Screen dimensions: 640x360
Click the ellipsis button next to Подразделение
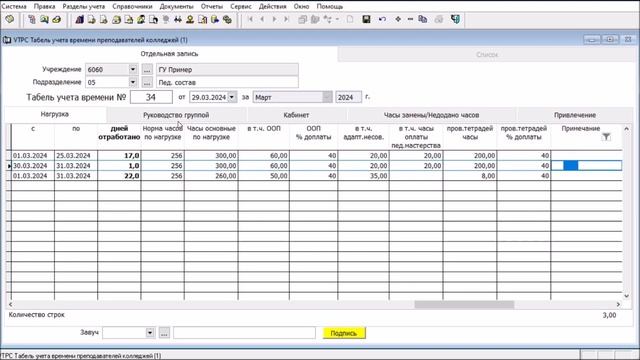coord(147,82)
